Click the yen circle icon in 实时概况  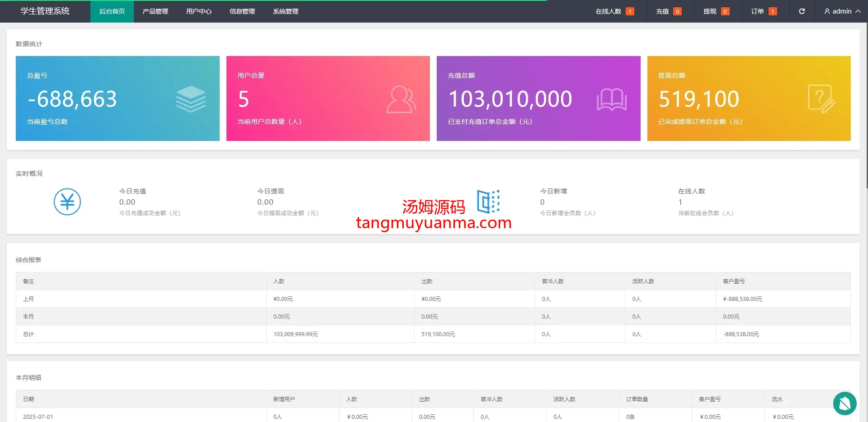(67, 202)
